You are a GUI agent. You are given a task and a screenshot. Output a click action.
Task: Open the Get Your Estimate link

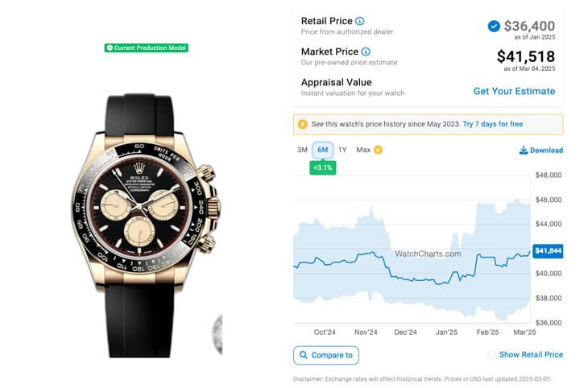[x=514, y=91]
